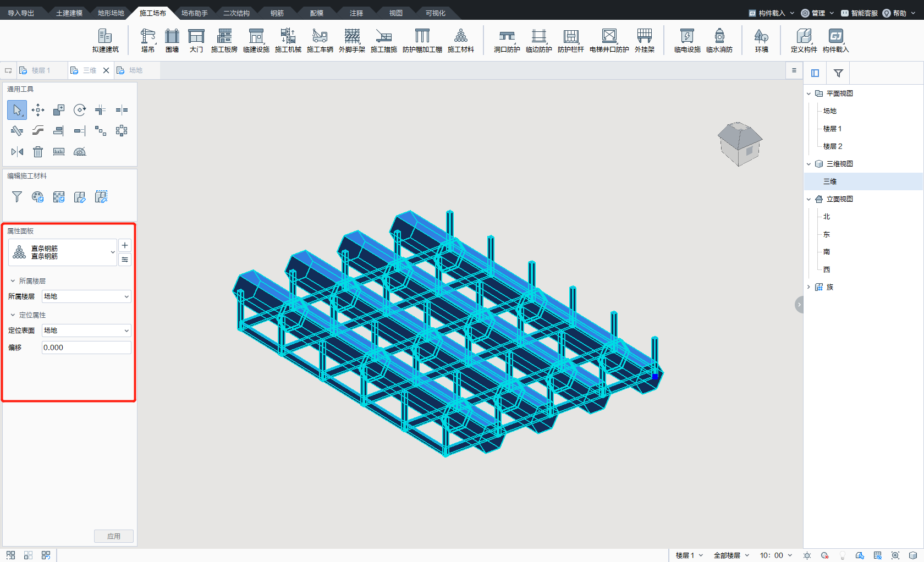Image resolution: width=924 pixels, height=562 pixels.
Task: Open the 10:00 time dropdown
Action: (x=776, y=555)
